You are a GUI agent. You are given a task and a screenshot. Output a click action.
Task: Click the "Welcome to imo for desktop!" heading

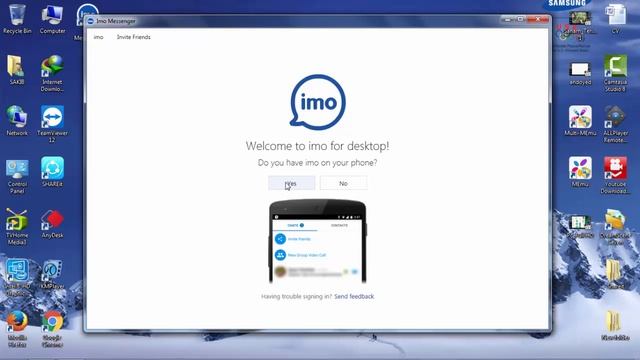(x=318, y=146)
